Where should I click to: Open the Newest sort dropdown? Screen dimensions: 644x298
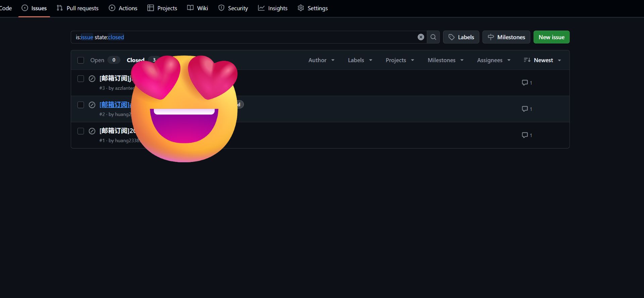tap(542, 60)
